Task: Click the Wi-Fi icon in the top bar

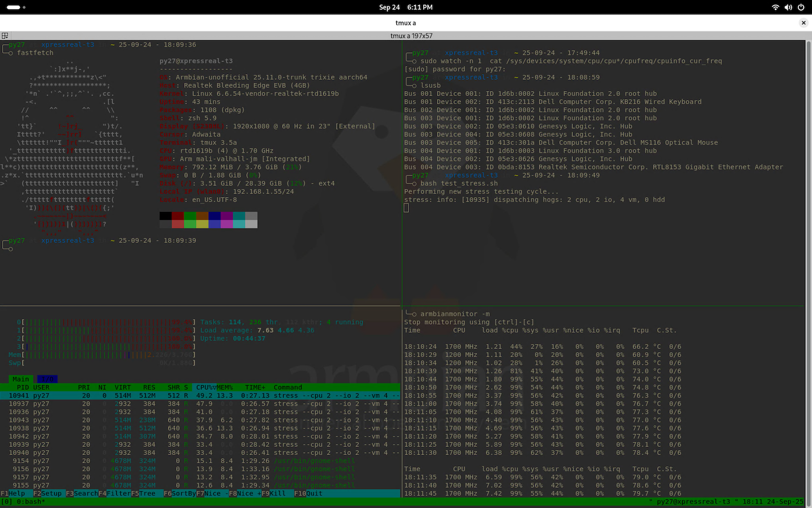Action: (775, 7)
